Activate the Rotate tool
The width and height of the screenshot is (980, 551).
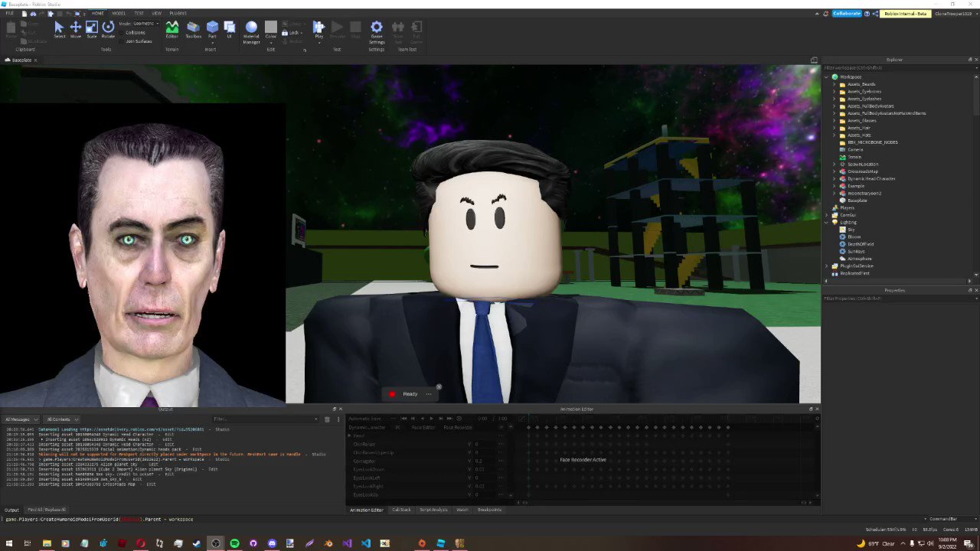click(x=108, y=29)
